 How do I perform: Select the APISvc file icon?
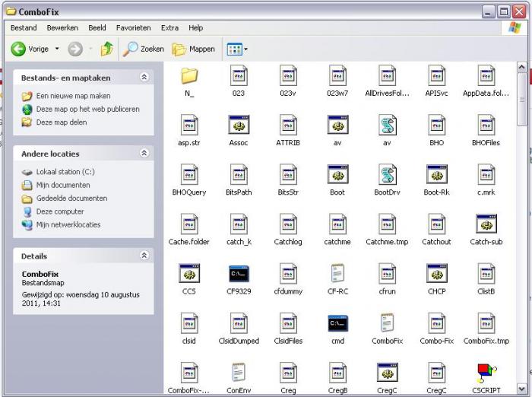437,75
